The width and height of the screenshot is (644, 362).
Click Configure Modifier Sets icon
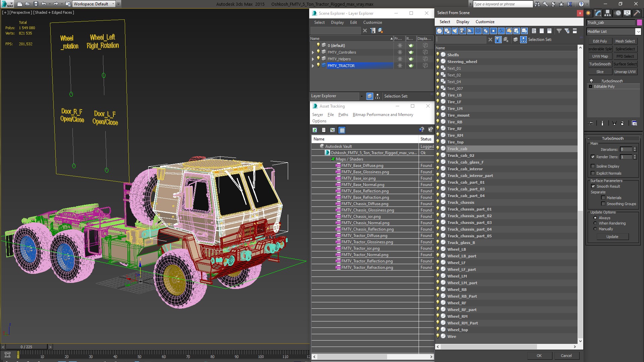pyautogui.click(x=634, y=123)
